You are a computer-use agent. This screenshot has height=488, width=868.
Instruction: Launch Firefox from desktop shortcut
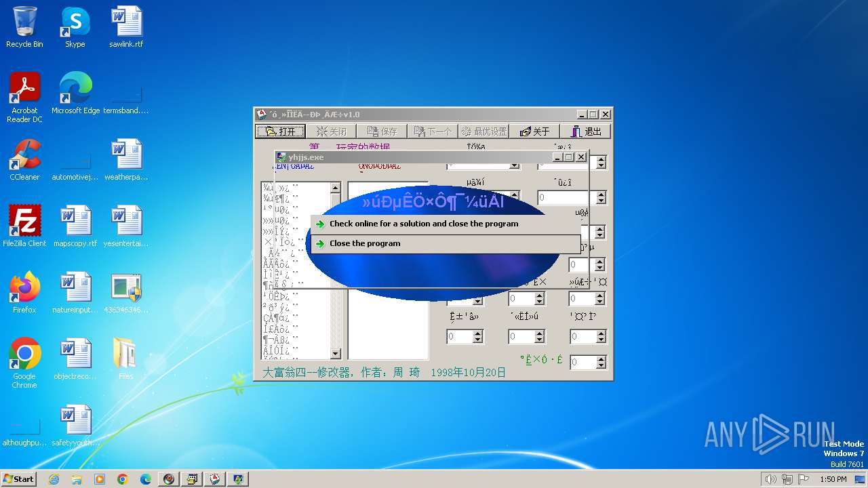pyautogui.click(x=24, y=293)
